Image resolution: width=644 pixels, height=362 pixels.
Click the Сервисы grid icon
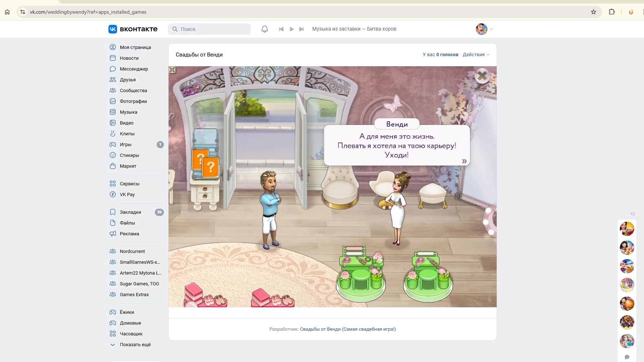click(x=113, y=184)
